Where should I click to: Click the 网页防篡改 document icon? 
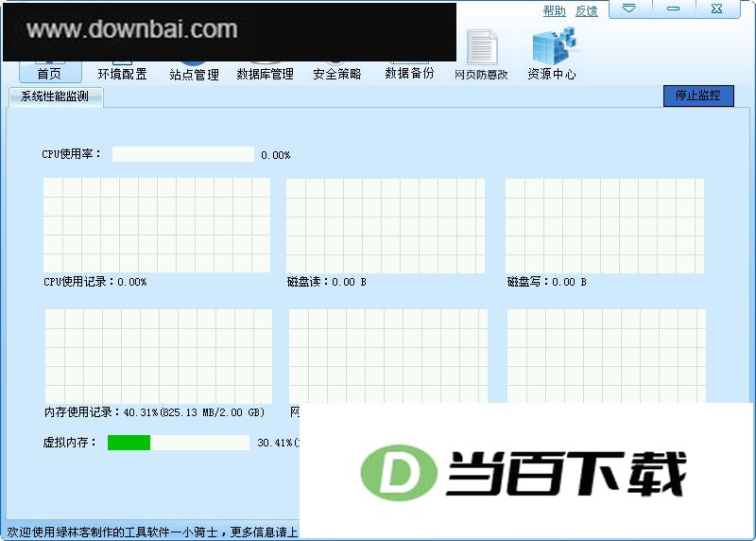482,47
